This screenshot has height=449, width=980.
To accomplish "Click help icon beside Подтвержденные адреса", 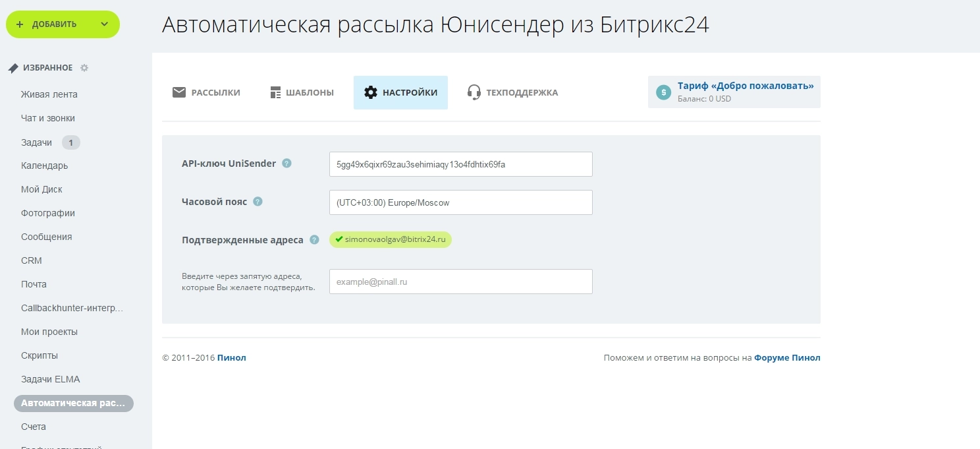I will (314, 240).
